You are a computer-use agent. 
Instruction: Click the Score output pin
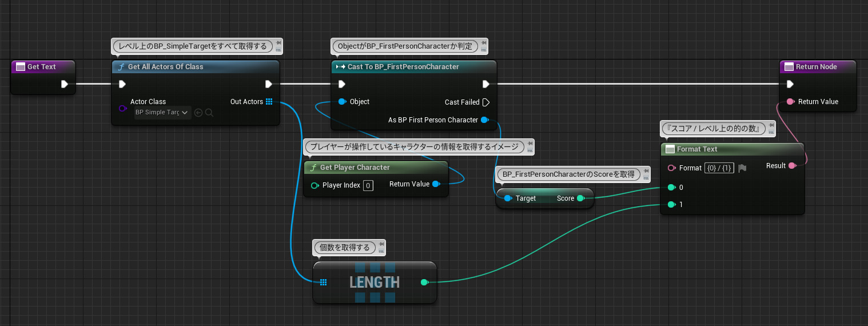(580, 198)
